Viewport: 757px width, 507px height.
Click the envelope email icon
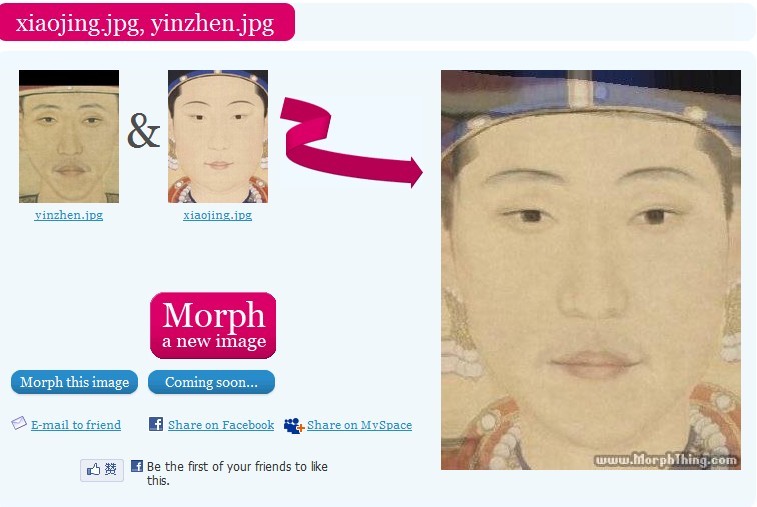(x=19, y=423)
